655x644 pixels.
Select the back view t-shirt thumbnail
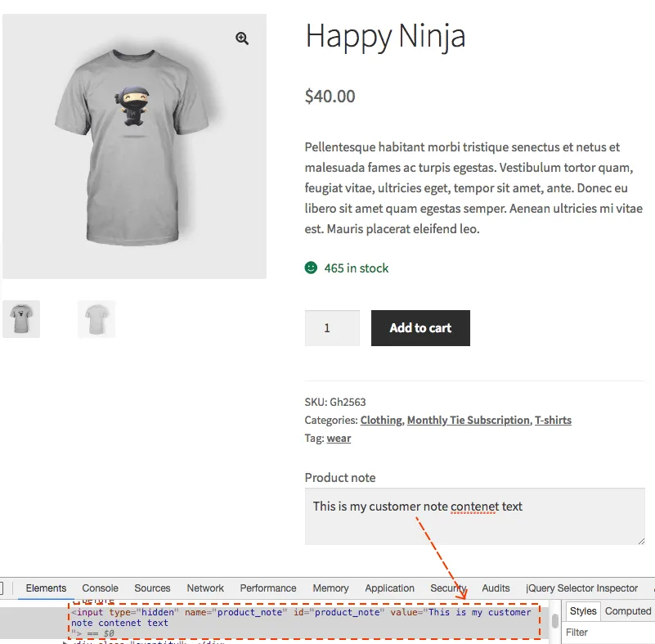[x=96, y=319]
